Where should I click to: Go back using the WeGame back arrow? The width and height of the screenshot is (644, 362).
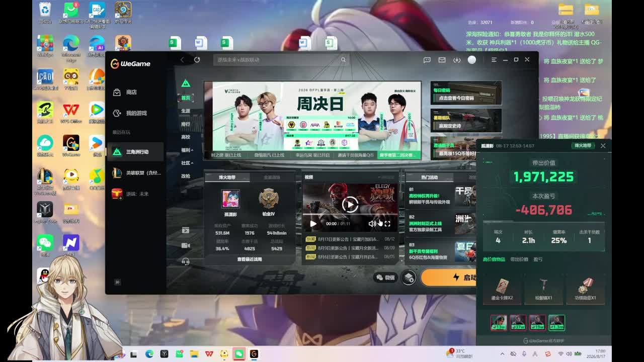[182, 60]
